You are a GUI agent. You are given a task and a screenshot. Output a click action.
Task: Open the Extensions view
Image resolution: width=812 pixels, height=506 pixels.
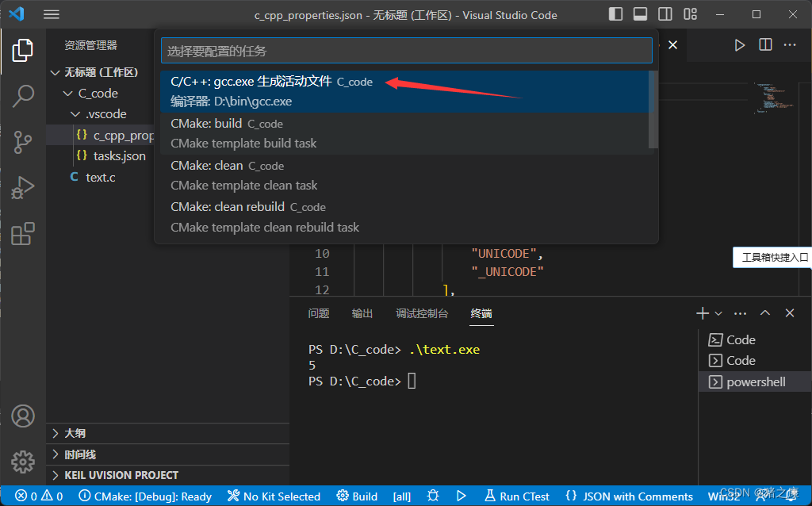click(23, 233)
